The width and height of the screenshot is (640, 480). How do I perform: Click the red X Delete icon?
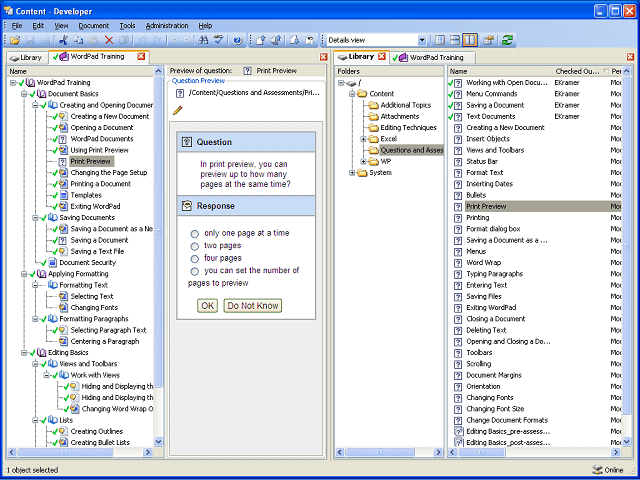pos(109,40)
